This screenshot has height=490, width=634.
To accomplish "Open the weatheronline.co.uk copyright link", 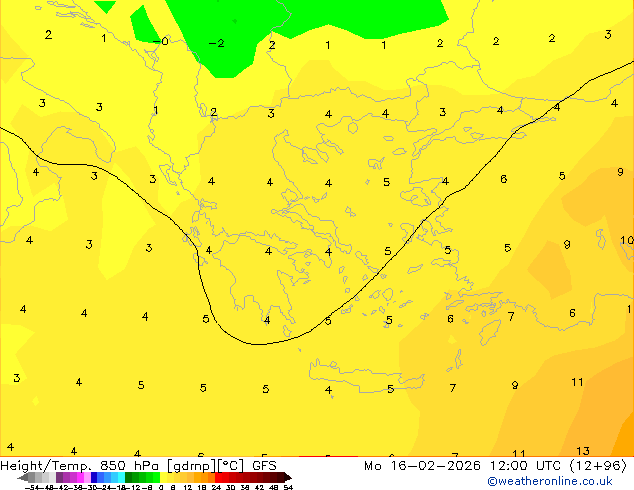I will point(550,482).
